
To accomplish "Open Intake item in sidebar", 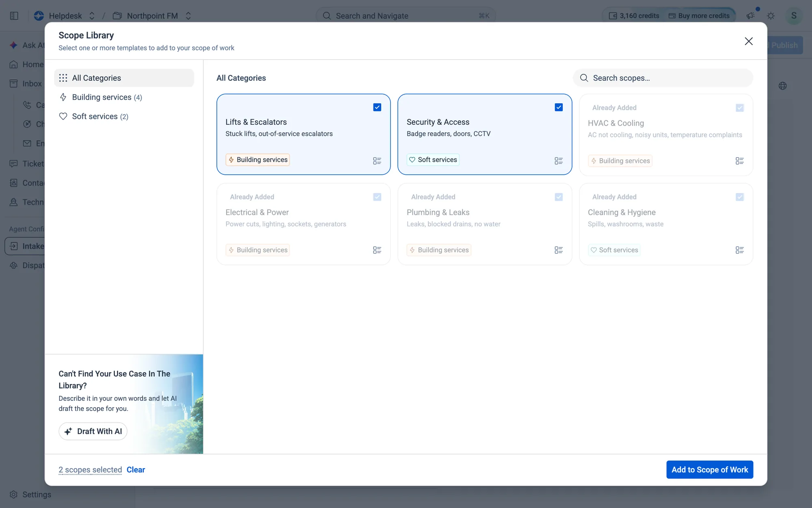I will [x=25, y=246].
